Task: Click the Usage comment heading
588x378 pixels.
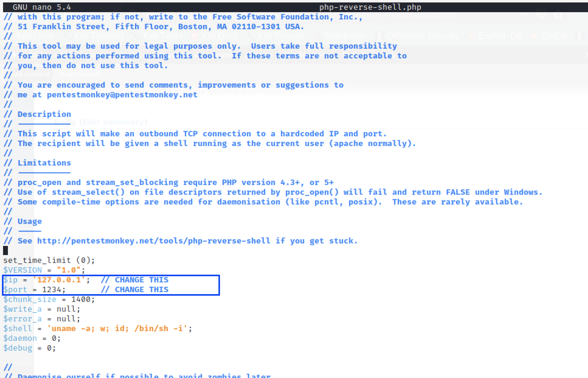Action: 29,221
